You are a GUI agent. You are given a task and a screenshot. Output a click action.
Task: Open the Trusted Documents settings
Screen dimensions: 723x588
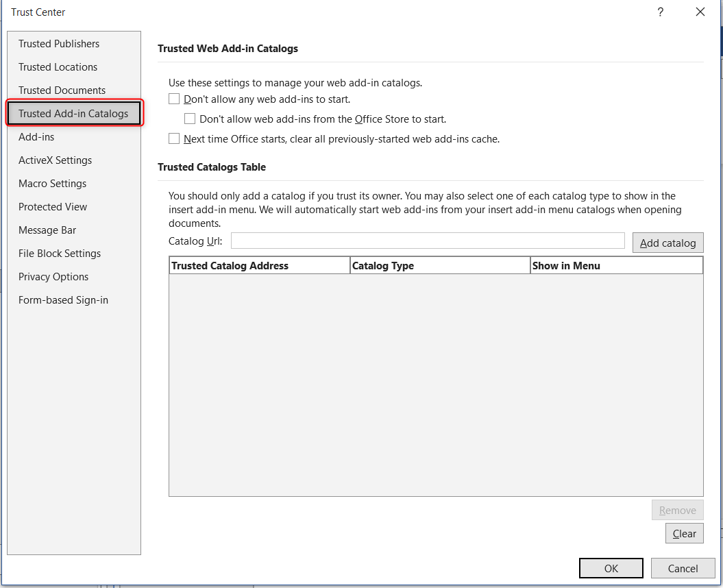[62, 90]
